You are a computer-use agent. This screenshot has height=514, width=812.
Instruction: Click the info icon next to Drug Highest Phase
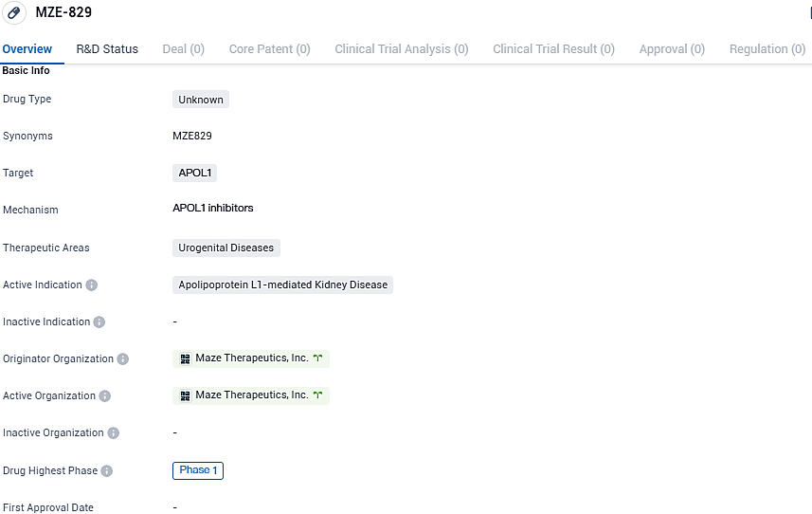107,471
